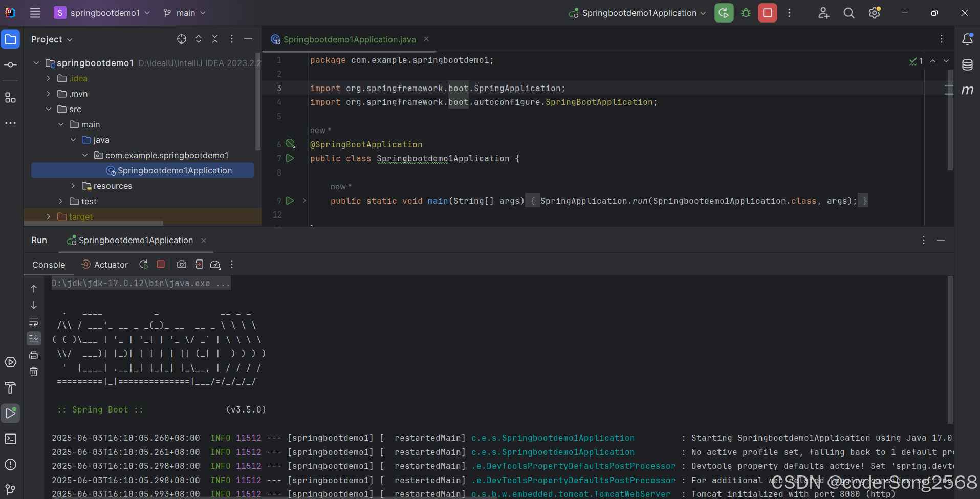Screen dimensions: 980x499
Task: Hide the Run tool window
Action: tap(941, 240)
